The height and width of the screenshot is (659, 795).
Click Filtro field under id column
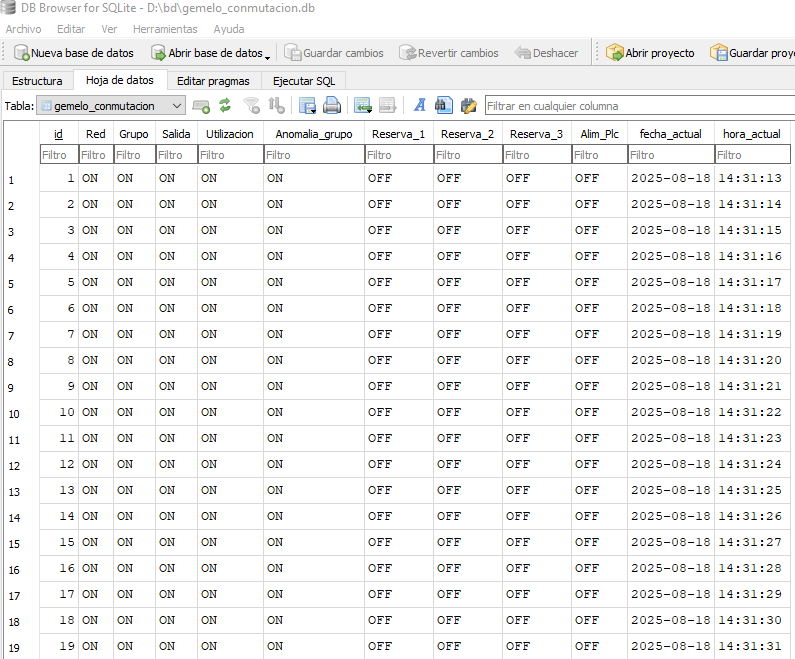click(59, 155)
